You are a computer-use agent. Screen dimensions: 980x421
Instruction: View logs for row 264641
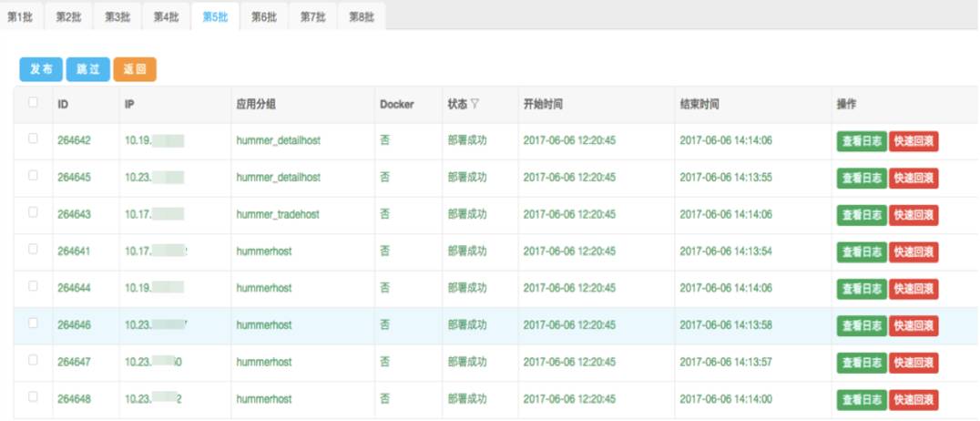[x=862, y=252]
